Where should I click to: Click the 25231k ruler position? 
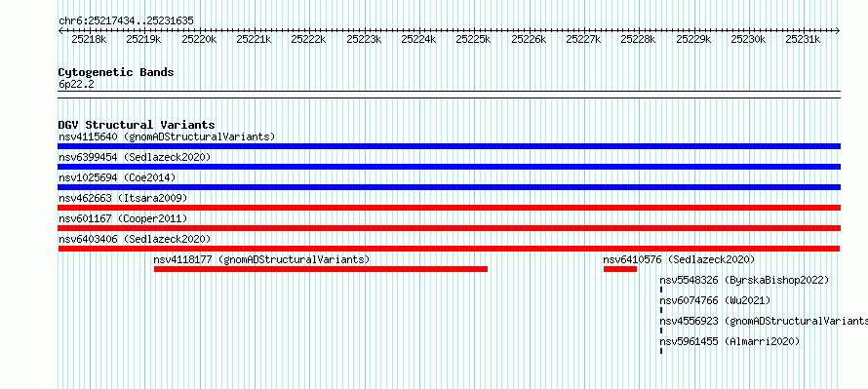(x=804, y=39)
